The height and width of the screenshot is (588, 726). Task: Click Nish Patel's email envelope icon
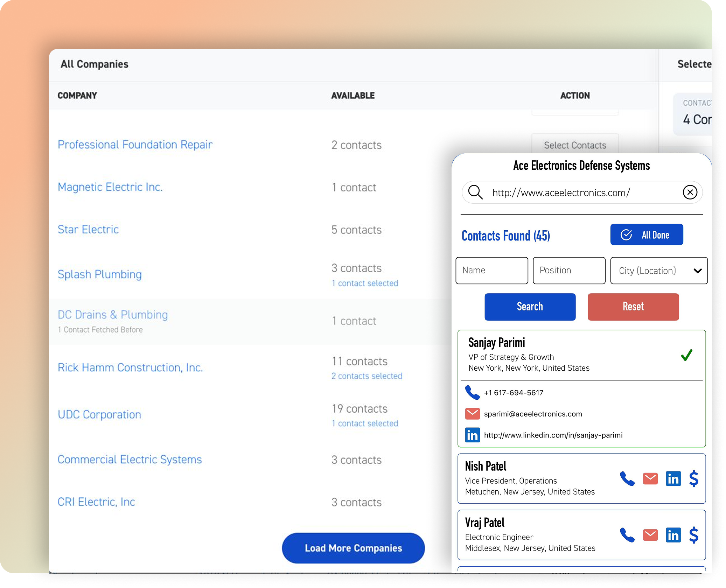(650, 478)
